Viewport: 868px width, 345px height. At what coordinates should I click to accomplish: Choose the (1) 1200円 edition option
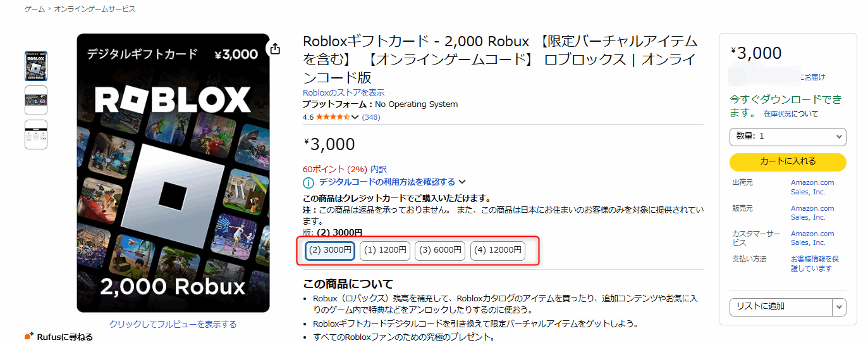(x=385, y=250)
